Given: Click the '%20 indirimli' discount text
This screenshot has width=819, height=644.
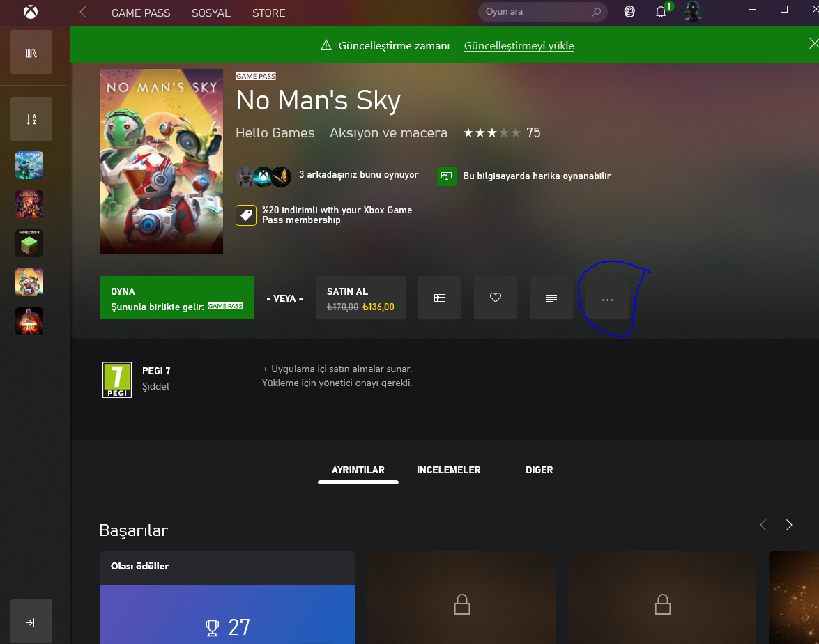Looking at the screenshot, I should coord(337,215).
